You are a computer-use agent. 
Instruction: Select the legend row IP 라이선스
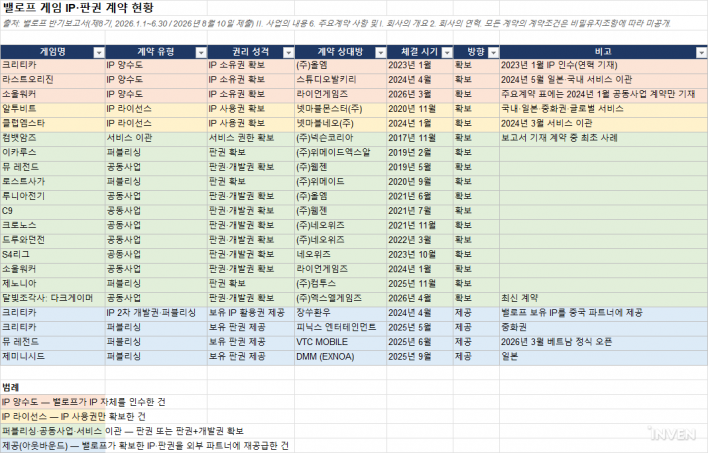pyautogui.click(x=73, y=416)
